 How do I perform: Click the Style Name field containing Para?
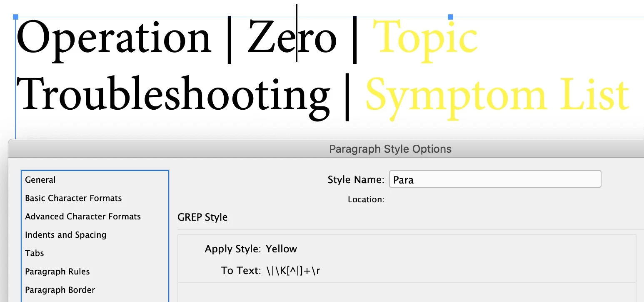pos(495,179)
